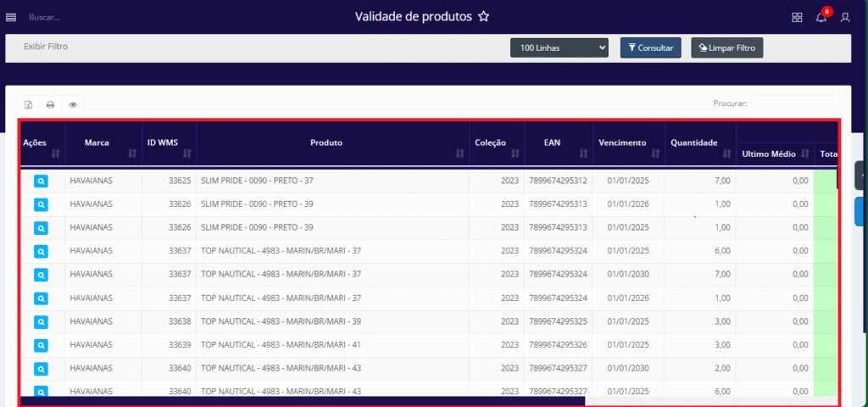868x407 pixels.
Task: Click the Limpar Filtro button
Action: click(x=726, y=48)
